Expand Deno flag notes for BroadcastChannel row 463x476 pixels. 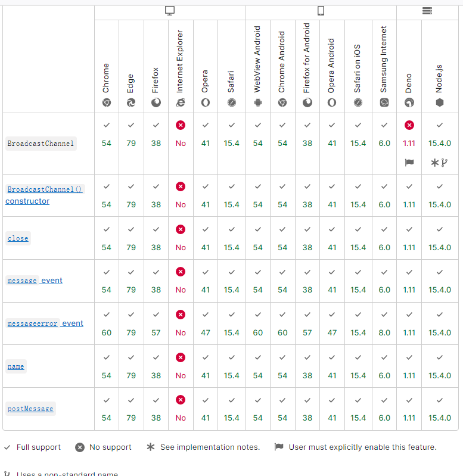click(409, 162)
